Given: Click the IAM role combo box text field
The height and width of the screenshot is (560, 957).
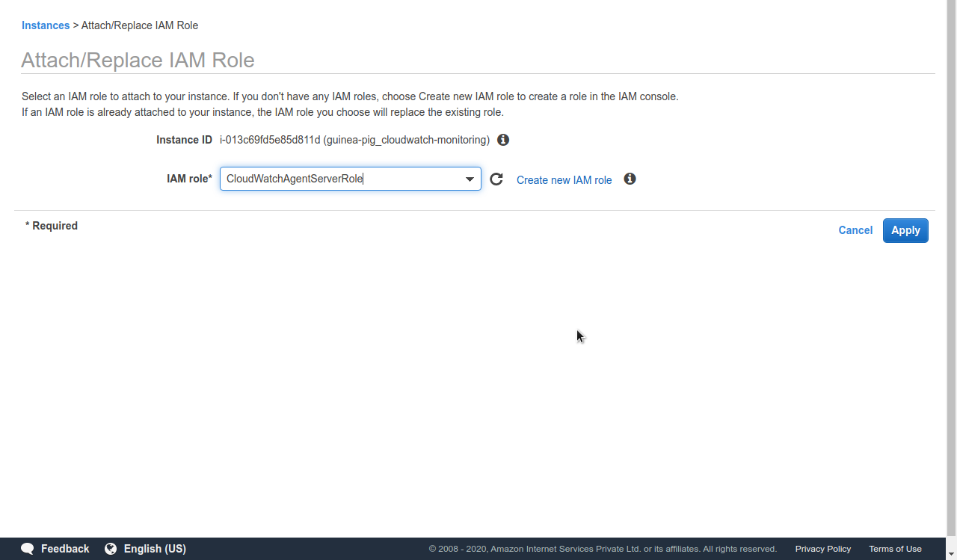Looking at the screenshot, I should [351, 179].
